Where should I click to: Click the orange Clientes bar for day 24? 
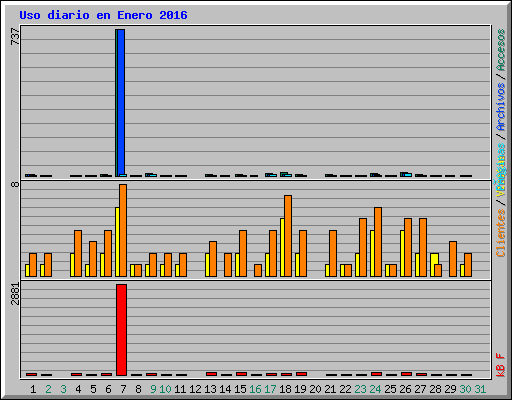tap(378, 242)
